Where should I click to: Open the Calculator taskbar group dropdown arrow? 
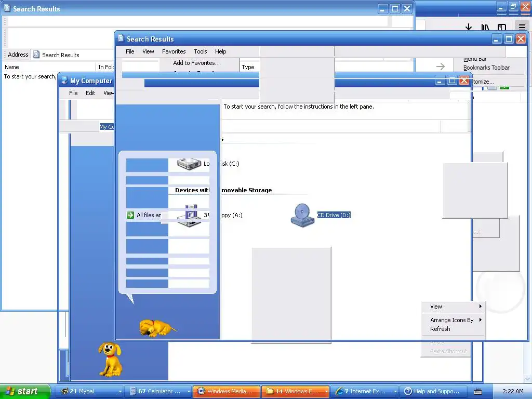click(x=189, y=392)
